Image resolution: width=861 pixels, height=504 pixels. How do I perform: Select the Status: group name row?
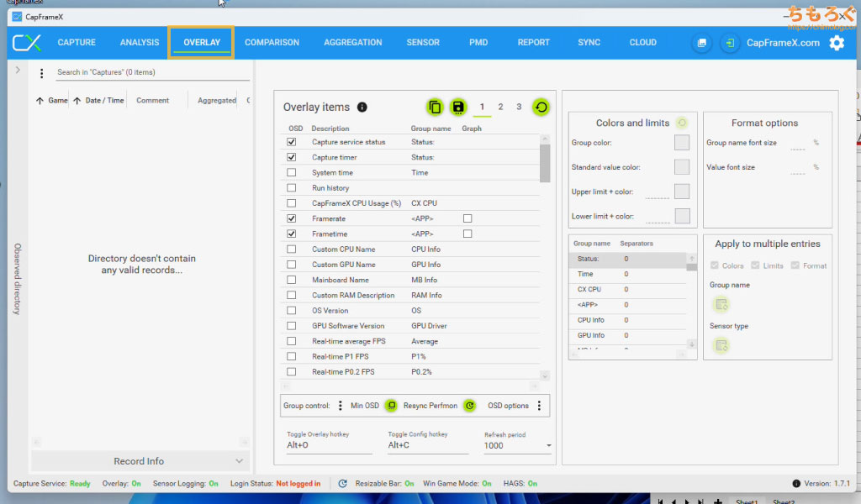[627, 259]
